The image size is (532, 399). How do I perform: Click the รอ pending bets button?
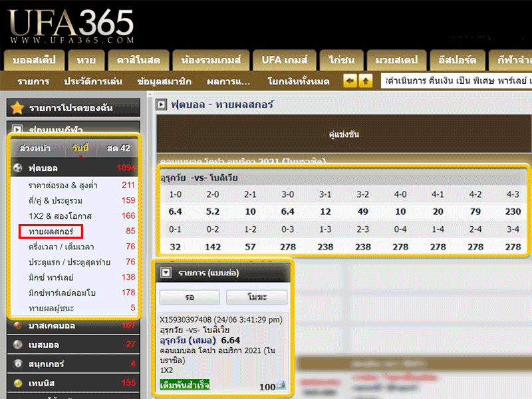tap(190, 297)
